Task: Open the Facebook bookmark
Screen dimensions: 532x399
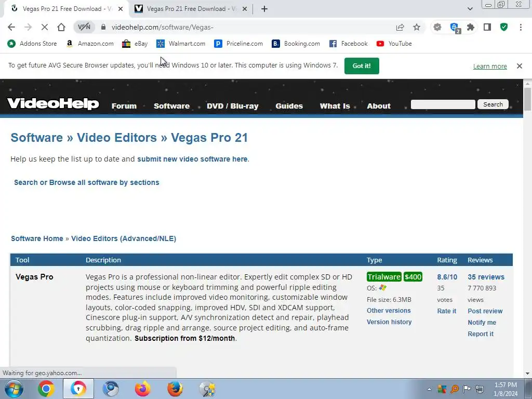Action: click(349, 44)
